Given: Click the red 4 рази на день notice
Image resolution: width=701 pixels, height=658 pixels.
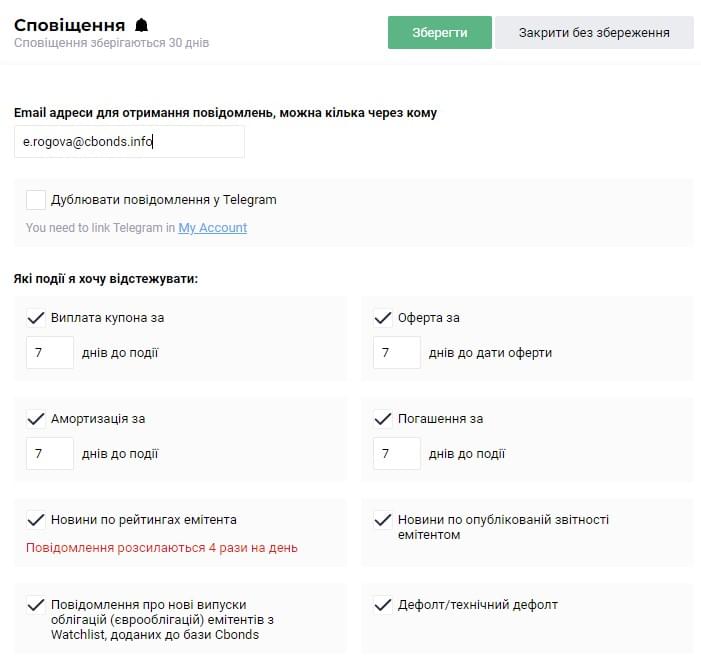Looking at the screenshot, I should coord(161,548).
